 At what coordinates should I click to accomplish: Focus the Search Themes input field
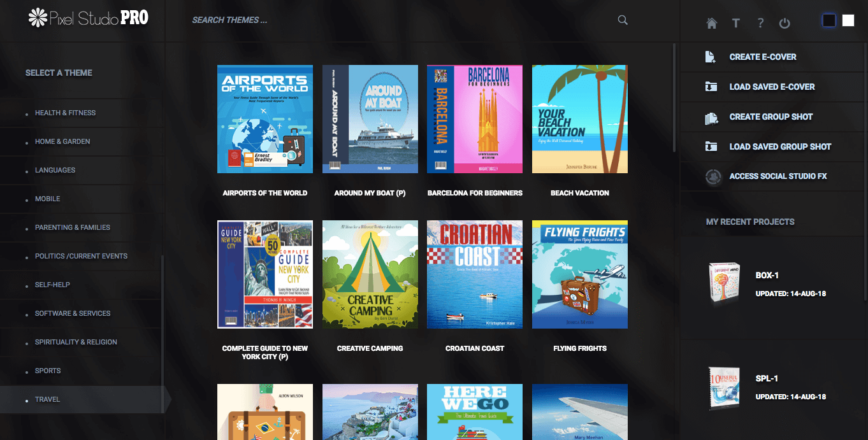(x=401, y=20)
